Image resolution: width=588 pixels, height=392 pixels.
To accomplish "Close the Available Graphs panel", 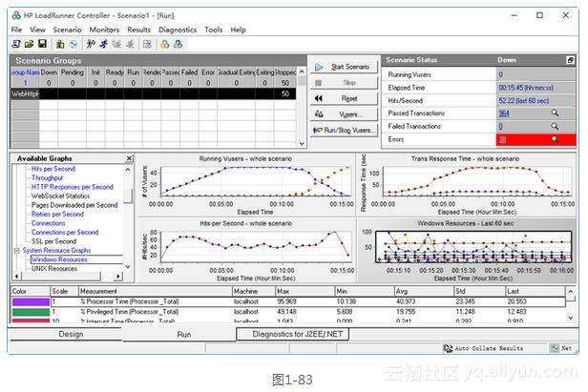I will coord(129,158).
